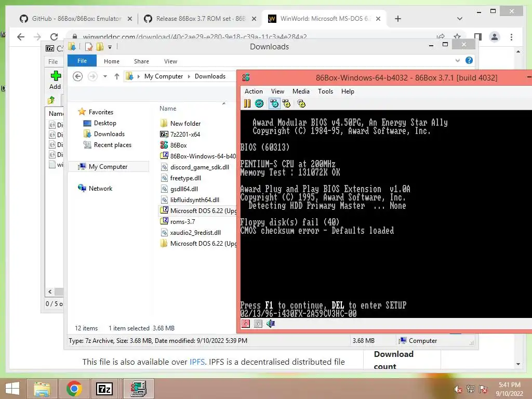Select freetype.dll file

(185, 178)
